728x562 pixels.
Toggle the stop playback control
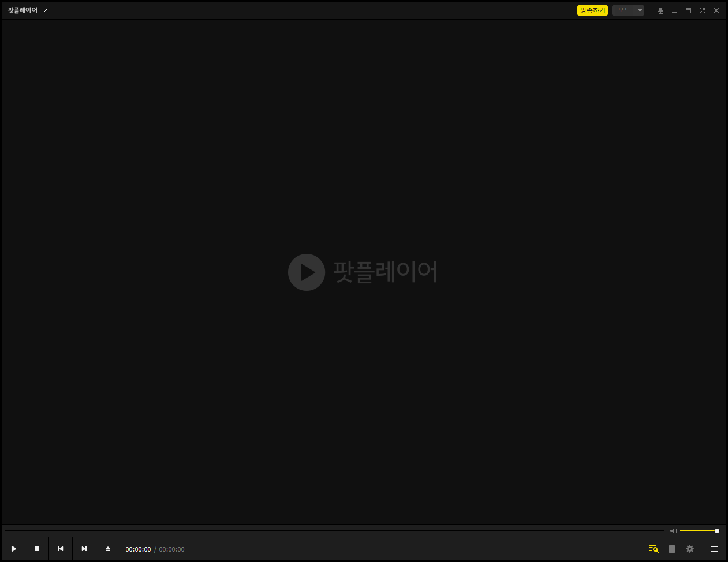coord(36,549)
